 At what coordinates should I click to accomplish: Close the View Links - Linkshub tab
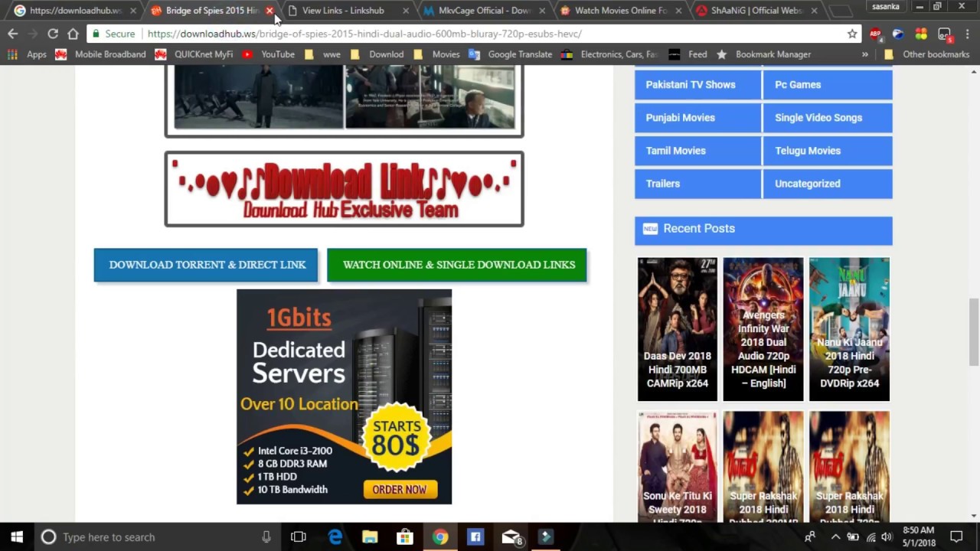point(406,11)
